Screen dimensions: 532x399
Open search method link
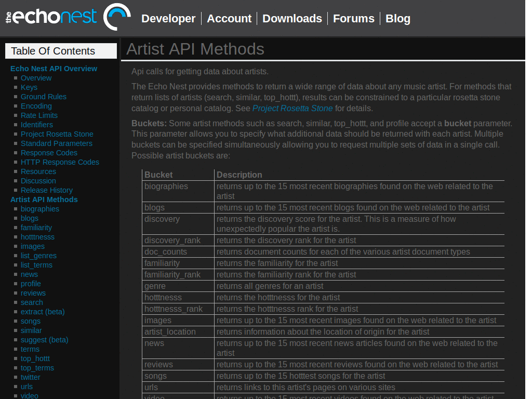pyautogui.click(x=32, y=302)
